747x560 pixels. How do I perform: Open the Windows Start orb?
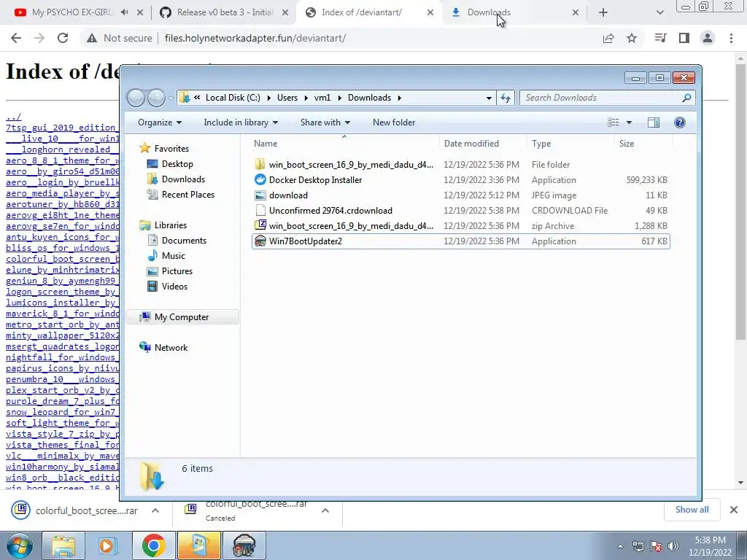click(x=20, y=545)
